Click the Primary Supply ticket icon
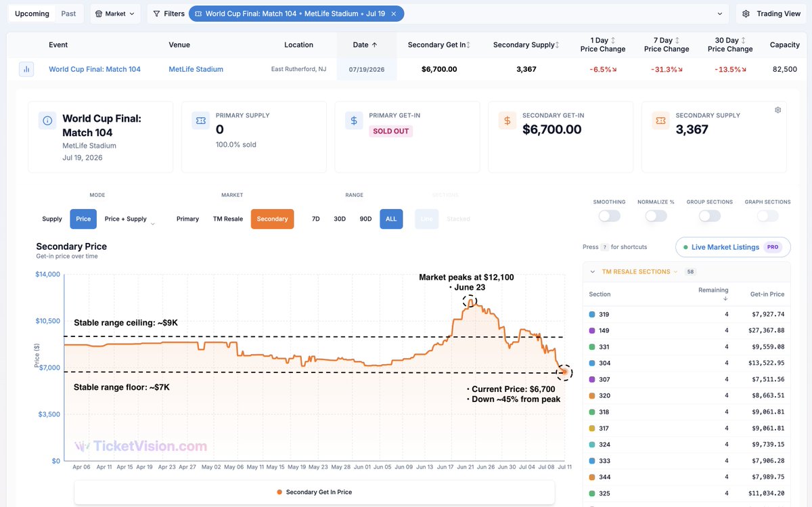 [x=200, y=120]
